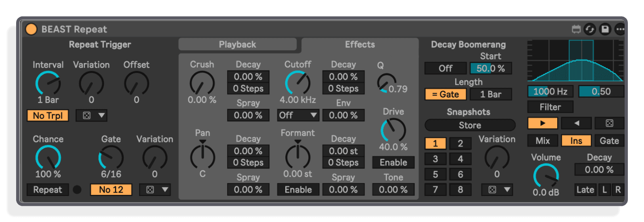Viewport: 644px width, 222px height.
Task: Click the hot-swap preset icon in title bar
Action: (x=590, y=29)
